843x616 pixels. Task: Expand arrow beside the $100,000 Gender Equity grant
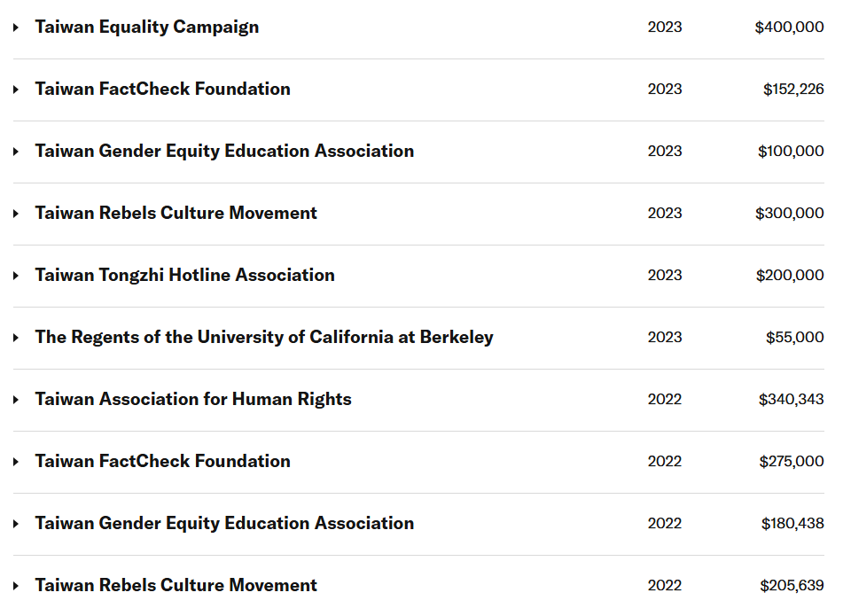pos(16,152)
